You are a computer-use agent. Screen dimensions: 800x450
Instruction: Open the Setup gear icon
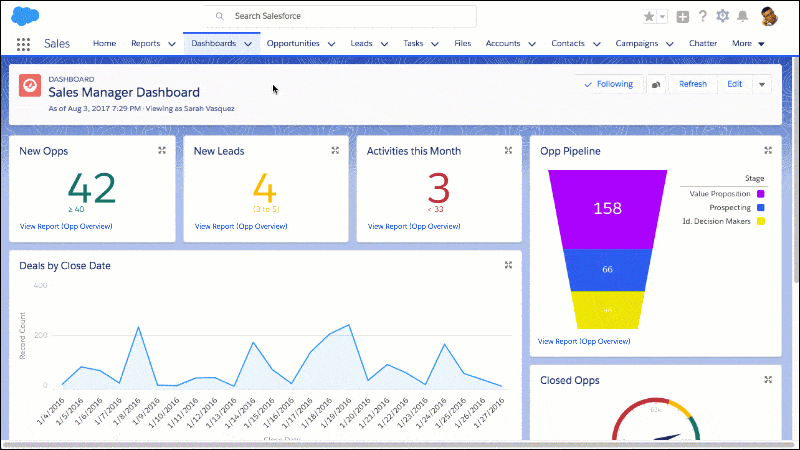(722, 16)
